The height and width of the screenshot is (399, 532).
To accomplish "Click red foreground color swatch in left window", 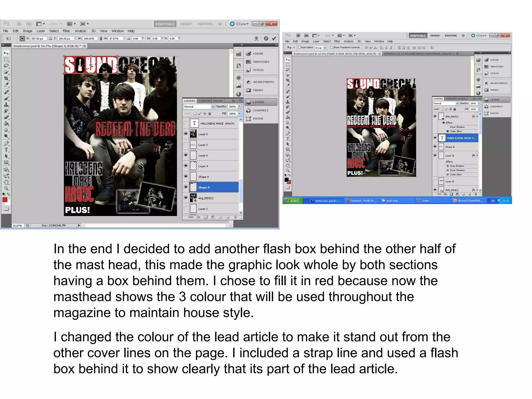I will click(5, 200).
